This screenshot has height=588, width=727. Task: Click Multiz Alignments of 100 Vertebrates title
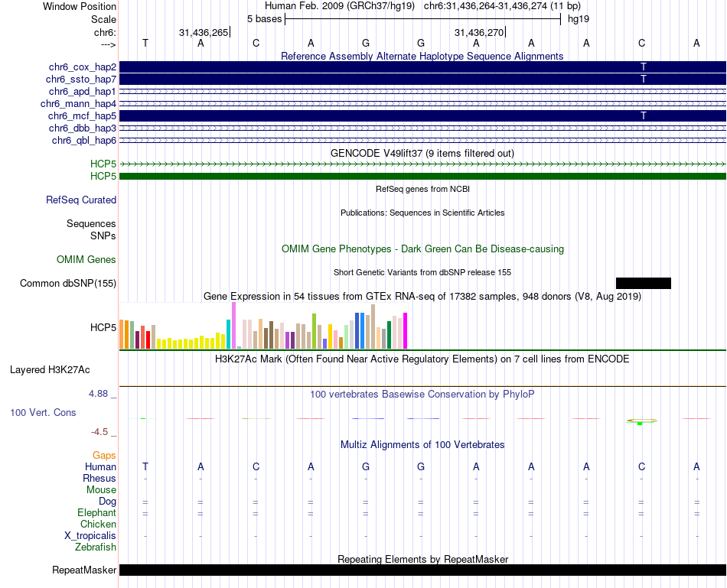(422, 445)
